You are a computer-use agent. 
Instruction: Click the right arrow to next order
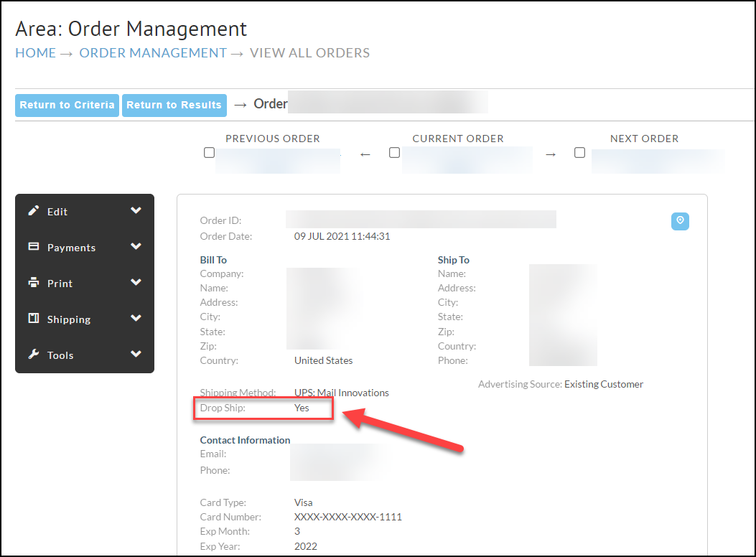point(551,154)
